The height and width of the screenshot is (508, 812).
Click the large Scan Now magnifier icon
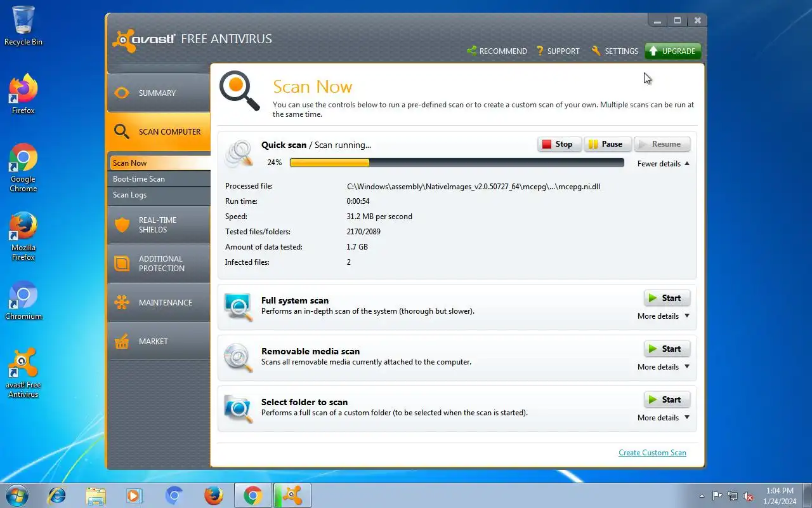[x=240, y=91]
